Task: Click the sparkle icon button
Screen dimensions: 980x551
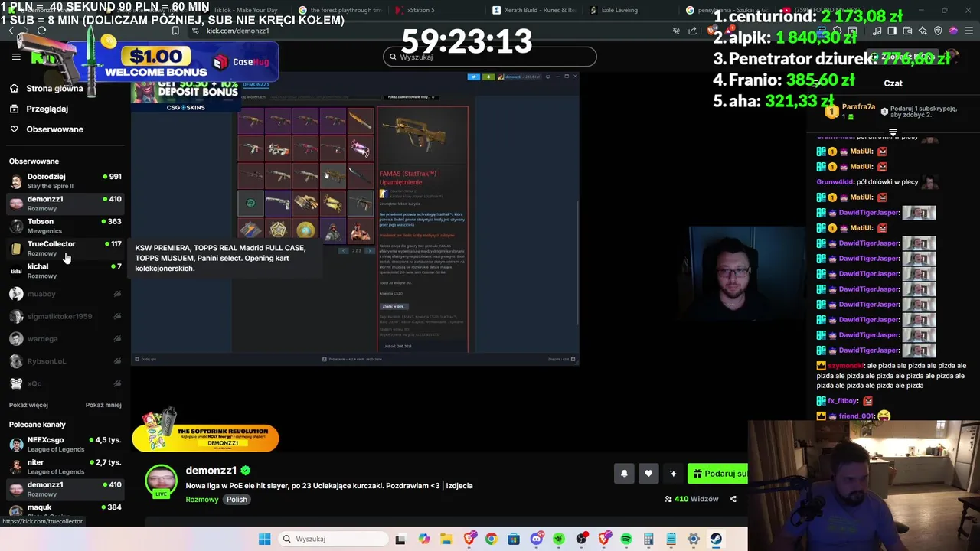Action: [x=673, y=474]
